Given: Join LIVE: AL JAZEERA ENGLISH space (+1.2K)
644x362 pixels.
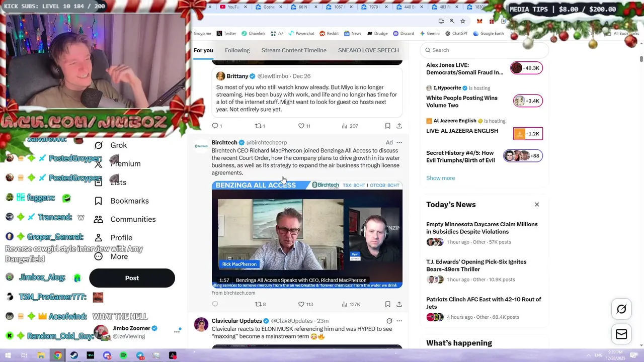Looking at the screenshot, I should [528, 134].
